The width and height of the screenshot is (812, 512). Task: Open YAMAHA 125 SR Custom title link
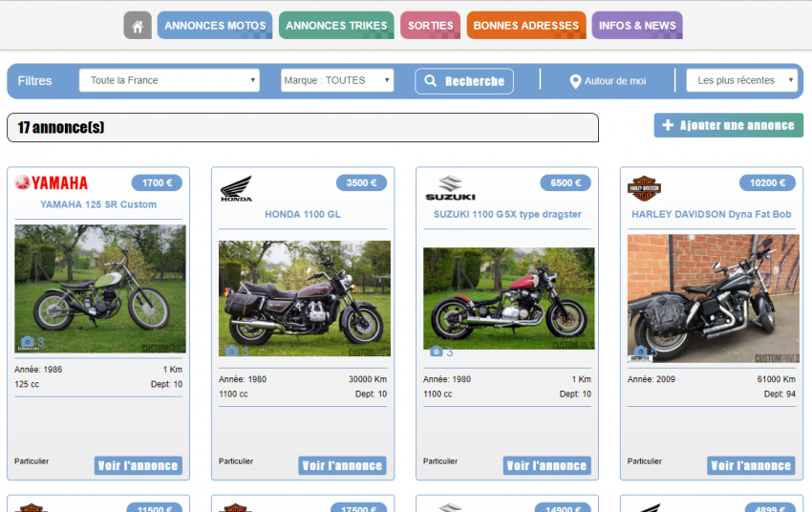tap(98, 204)
